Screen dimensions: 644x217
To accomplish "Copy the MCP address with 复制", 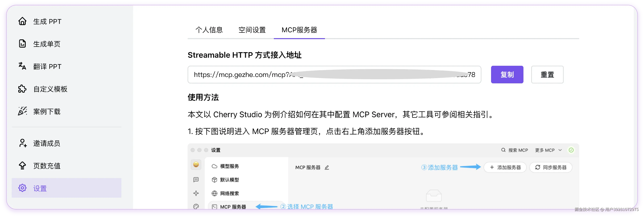I will [x=507, y=74].
